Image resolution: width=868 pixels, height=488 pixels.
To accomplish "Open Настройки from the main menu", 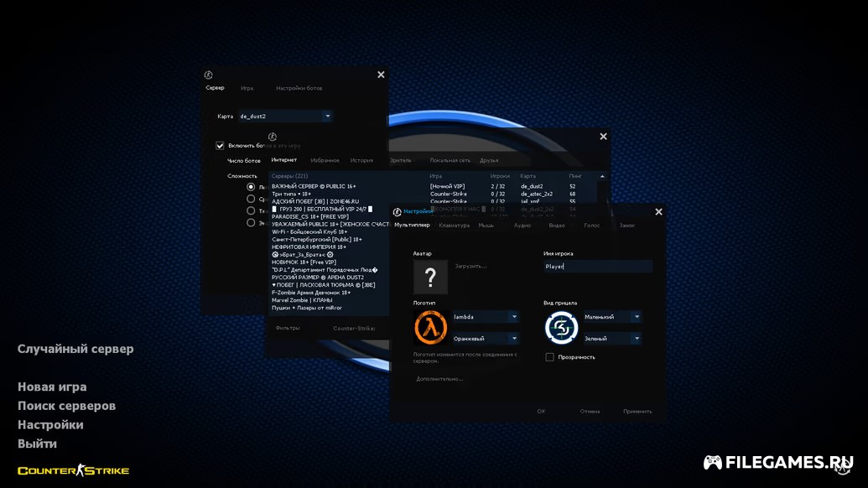I will [x=50, y=425].
